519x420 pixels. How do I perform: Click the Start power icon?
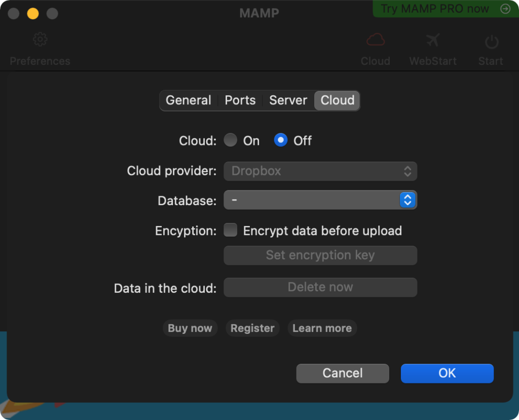pyautogui.click(x=492, y=42)
